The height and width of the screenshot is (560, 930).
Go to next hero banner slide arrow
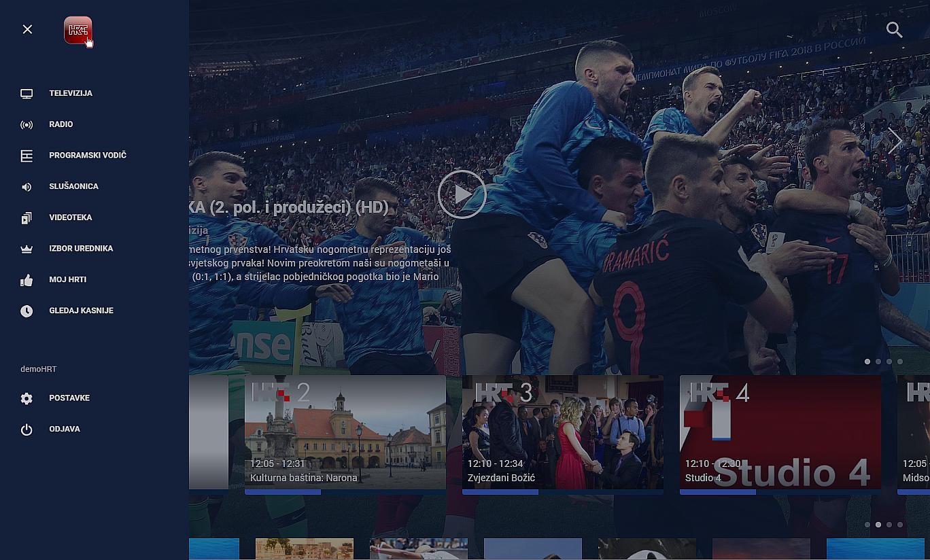(x=895, y=141)
